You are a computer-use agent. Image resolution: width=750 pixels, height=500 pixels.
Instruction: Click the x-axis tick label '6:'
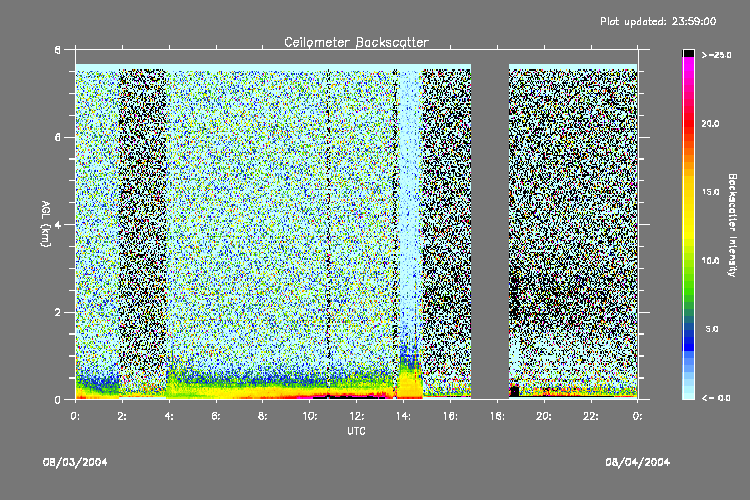[216, 416]
